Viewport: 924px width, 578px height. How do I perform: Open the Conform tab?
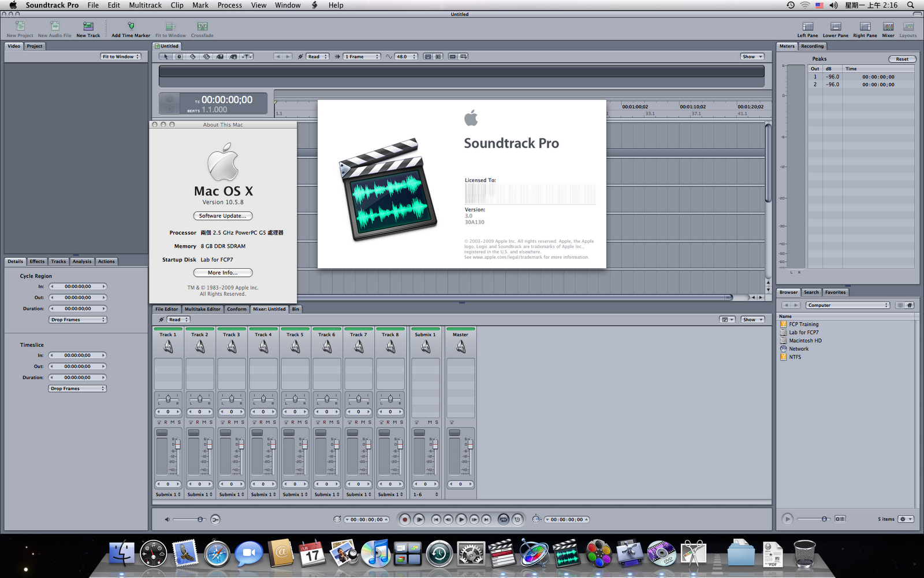(237, 309)
